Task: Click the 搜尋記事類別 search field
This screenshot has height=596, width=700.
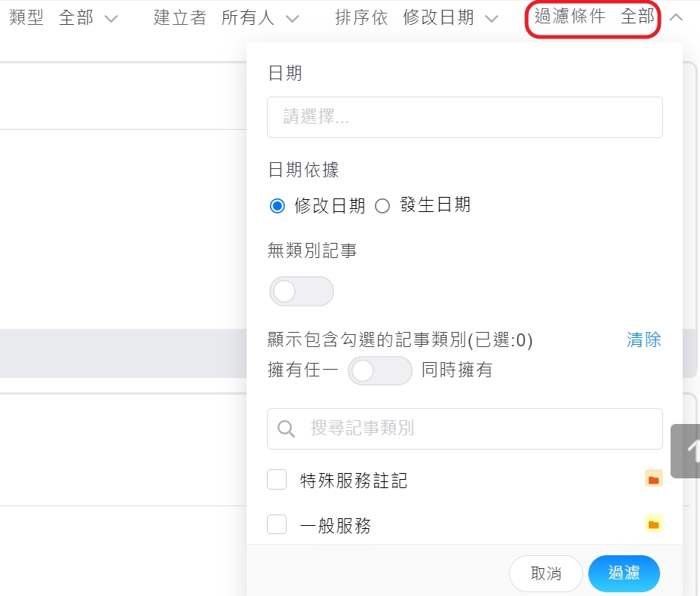Action: (x=475, y=429)
